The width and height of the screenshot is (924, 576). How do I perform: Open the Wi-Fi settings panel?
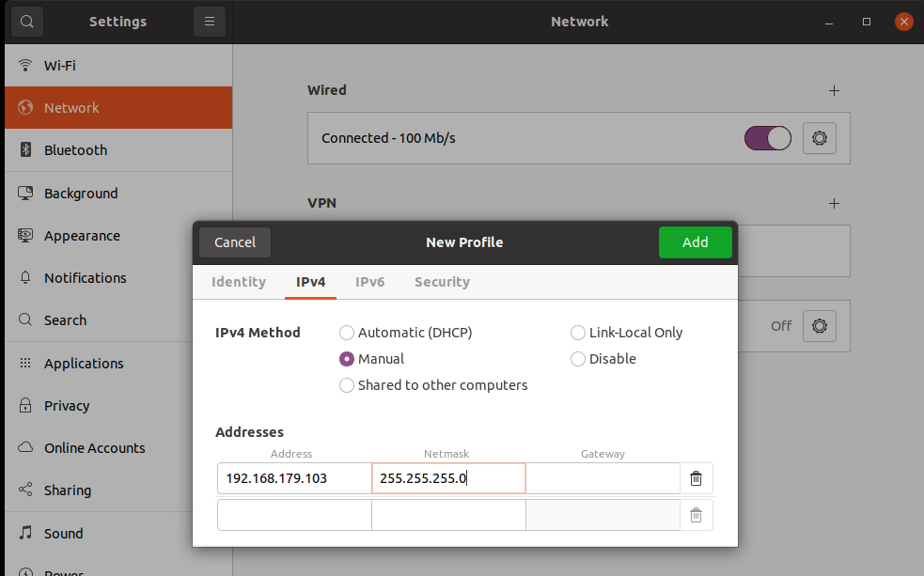(60, 66)
